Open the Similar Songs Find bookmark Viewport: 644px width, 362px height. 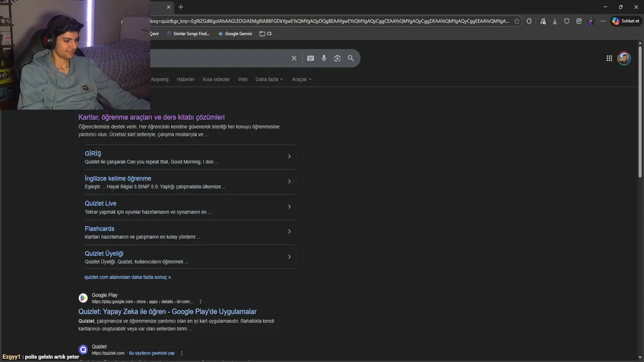tap(188, 34)
